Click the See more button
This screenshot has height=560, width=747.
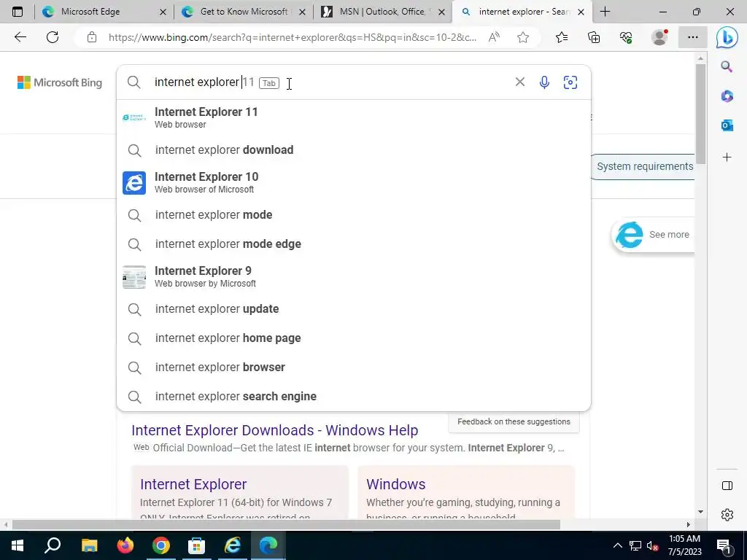[x=653, y=235]
